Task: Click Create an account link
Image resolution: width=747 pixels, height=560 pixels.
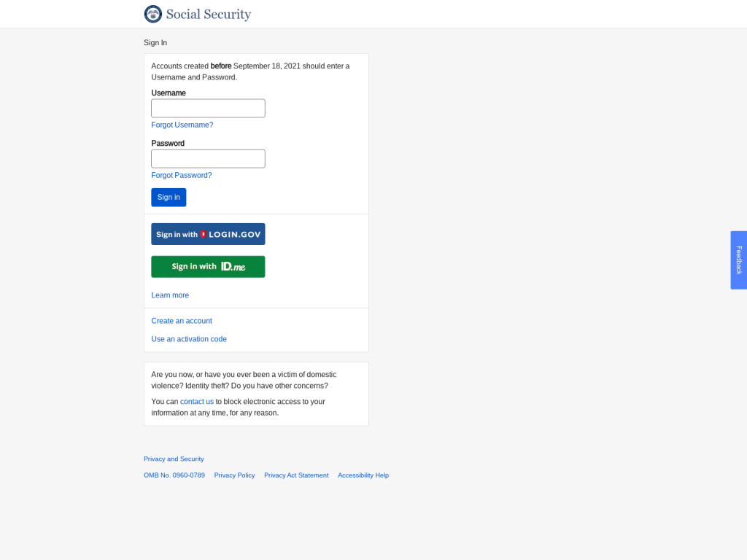Action: click(182, 321)
